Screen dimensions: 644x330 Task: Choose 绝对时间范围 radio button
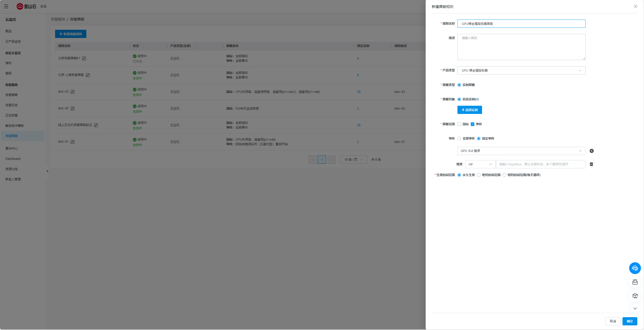tap(479, 175)
